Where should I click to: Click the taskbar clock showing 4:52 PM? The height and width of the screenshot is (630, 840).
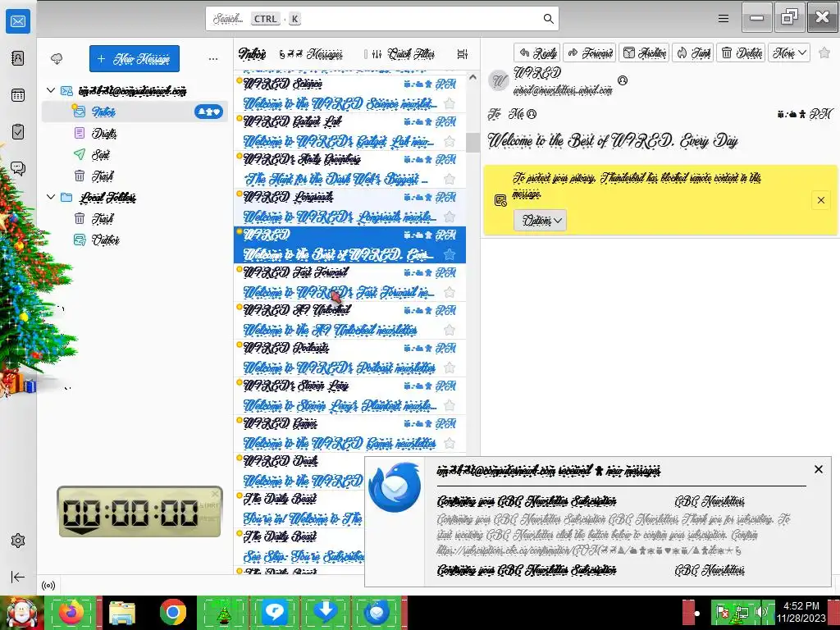coord(801,612)
